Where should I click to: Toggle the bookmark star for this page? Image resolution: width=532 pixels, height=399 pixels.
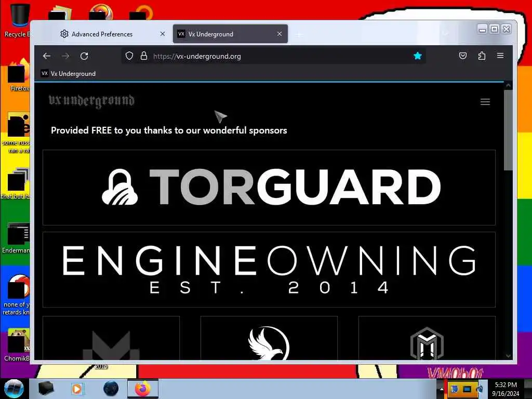point(418,56)
